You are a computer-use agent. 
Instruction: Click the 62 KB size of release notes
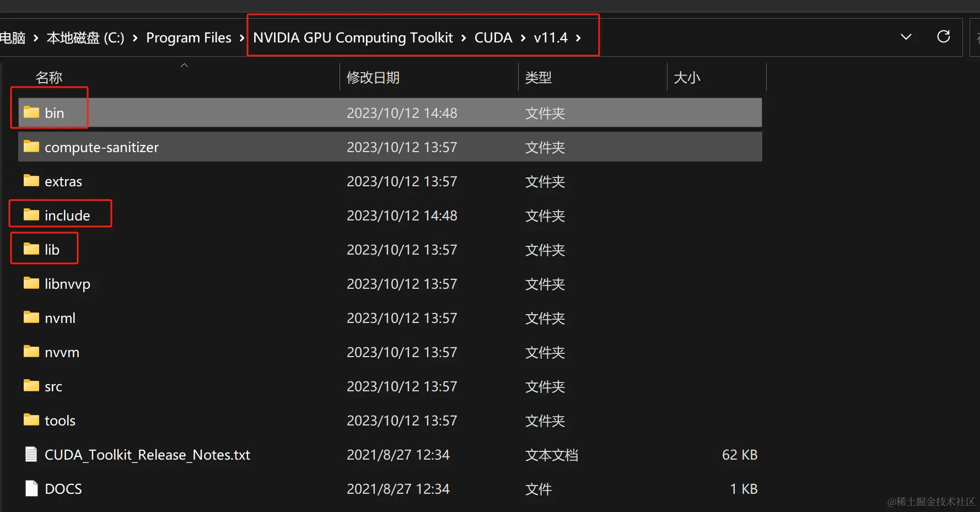coord(740,455)
